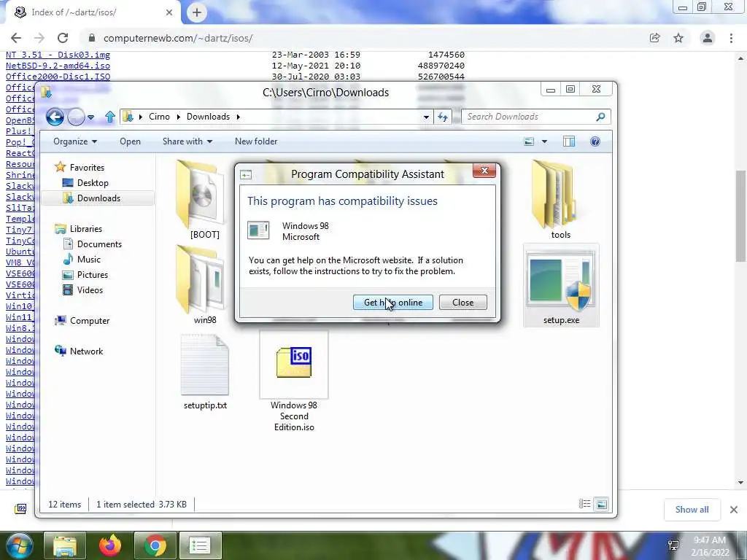Image resolution: width=747 pixels, height=560 pixels.
Task: Click the up-folder arrow icon
Action: [x=110, y=117]
